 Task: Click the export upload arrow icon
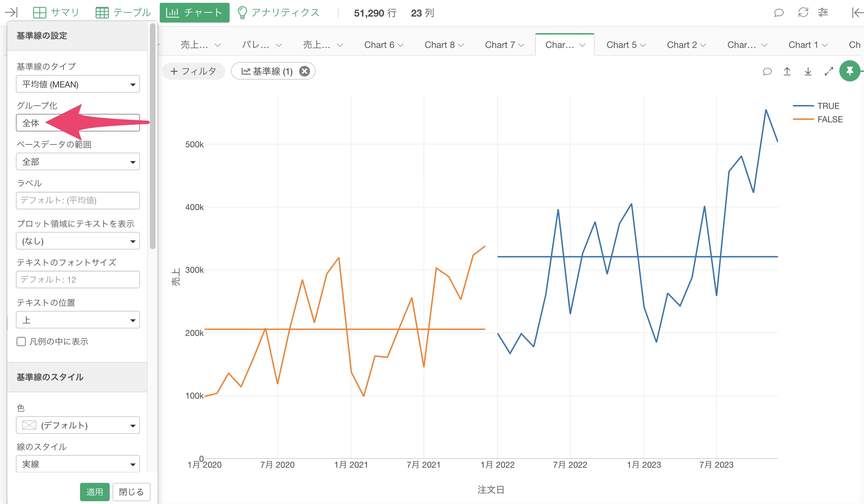[x=787, y=72]
